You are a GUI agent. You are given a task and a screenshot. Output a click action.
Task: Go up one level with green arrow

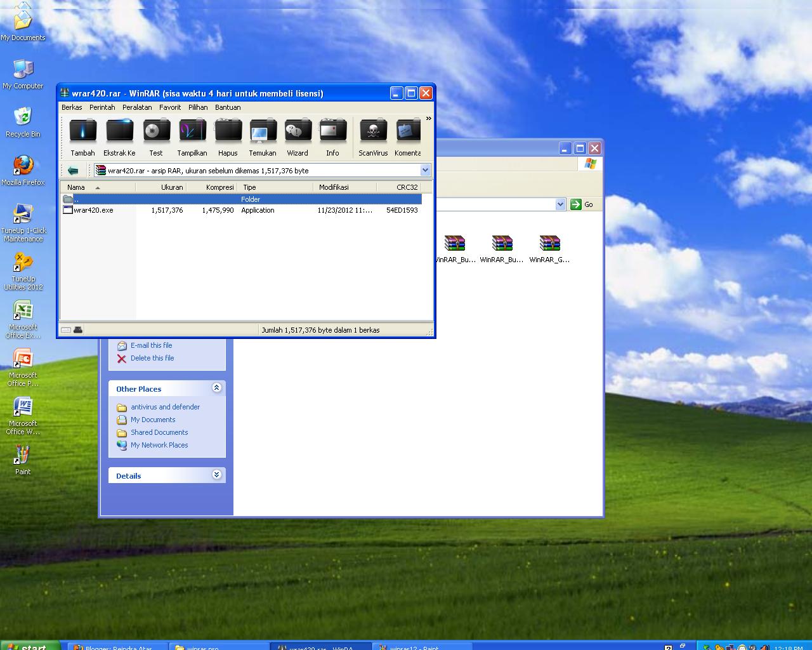click(73, 170)
